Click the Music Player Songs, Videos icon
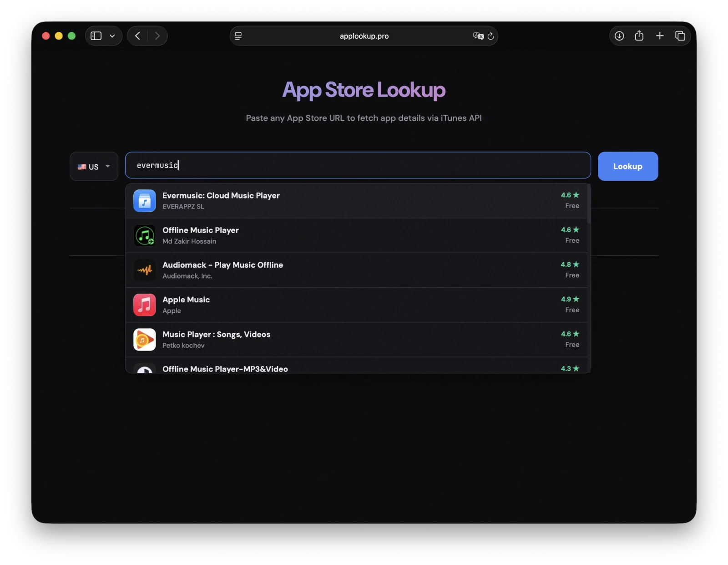Image resolution: width=728 pixels, height=565 pixels. pyautogui.click(x=145, y=340)
